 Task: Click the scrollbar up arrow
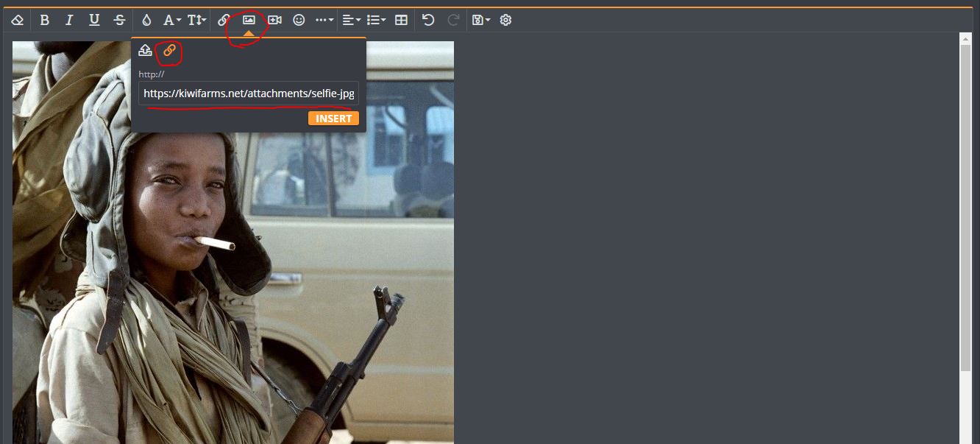(x=966, y=38)
